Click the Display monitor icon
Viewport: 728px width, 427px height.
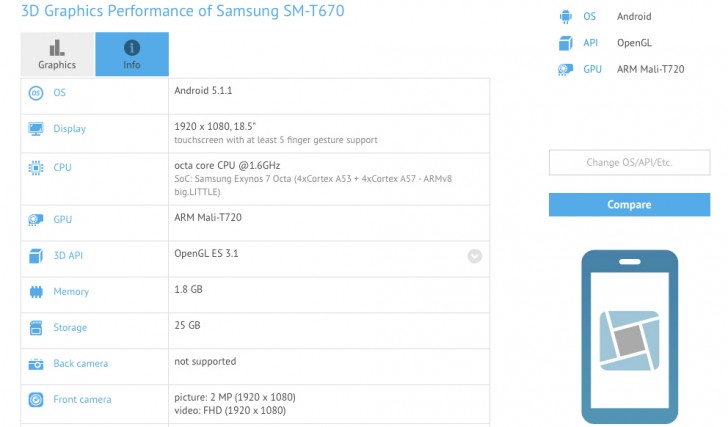pyautogui.click(x=36, y=129)
